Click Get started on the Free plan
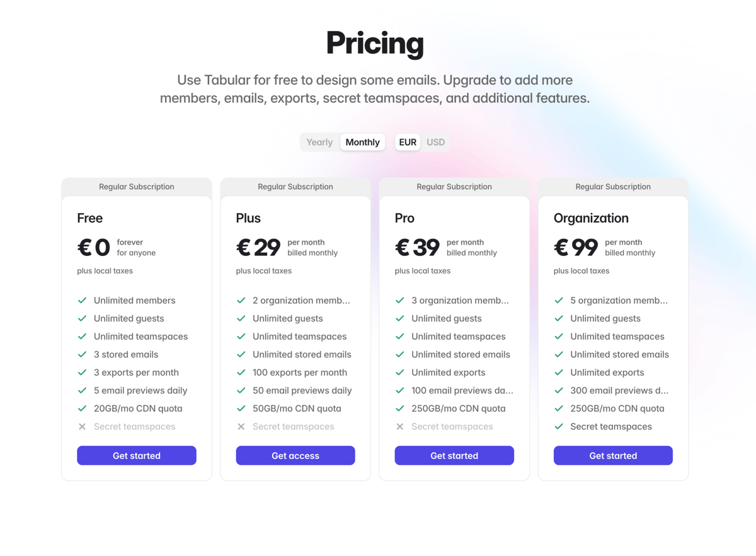756x556 pixels. tap(137, 455)
